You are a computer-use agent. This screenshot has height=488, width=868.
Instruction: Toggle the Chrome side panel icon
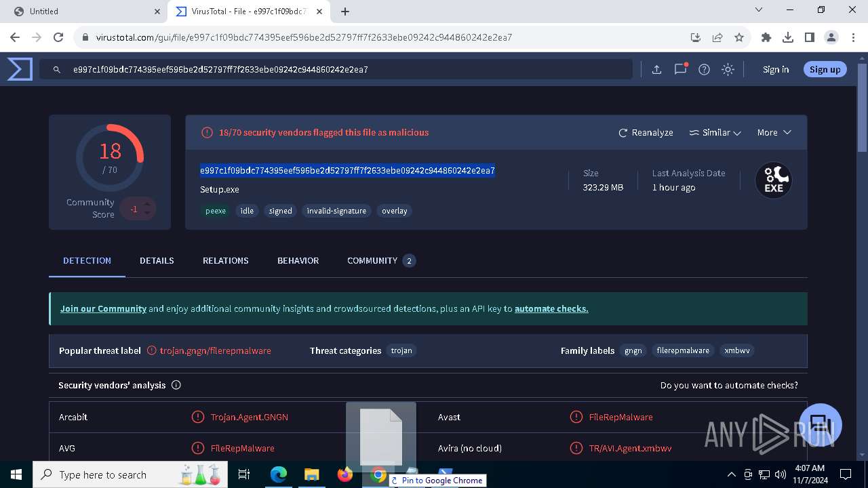(810, 37)
